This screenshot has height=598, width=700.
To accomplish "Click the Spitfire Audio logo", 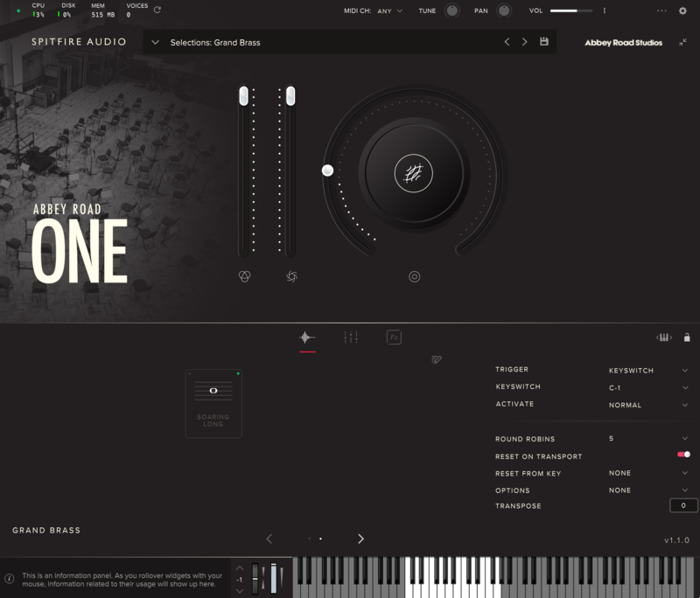I will coord(79,42).
